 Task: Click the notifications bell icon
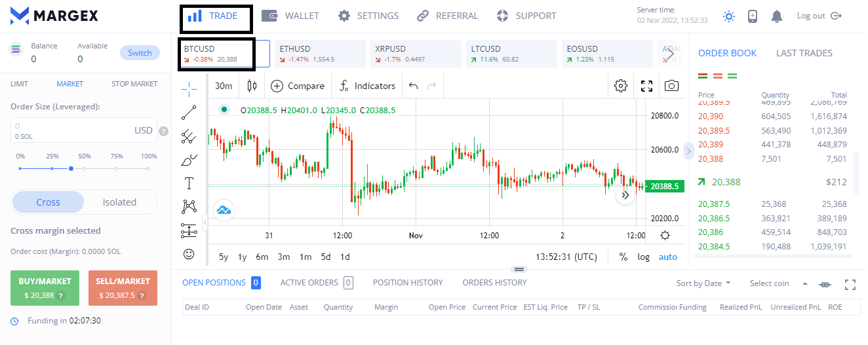777,16
